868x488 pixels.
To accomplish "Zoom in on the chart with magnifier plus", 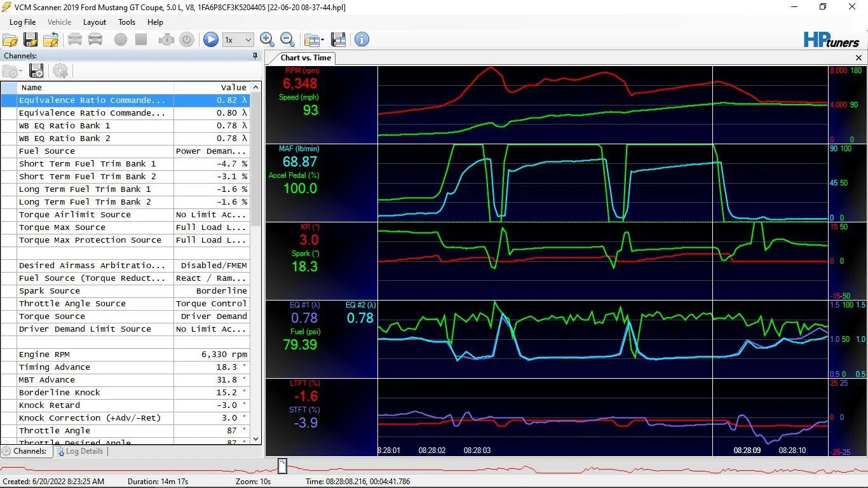I will [267, 39].
